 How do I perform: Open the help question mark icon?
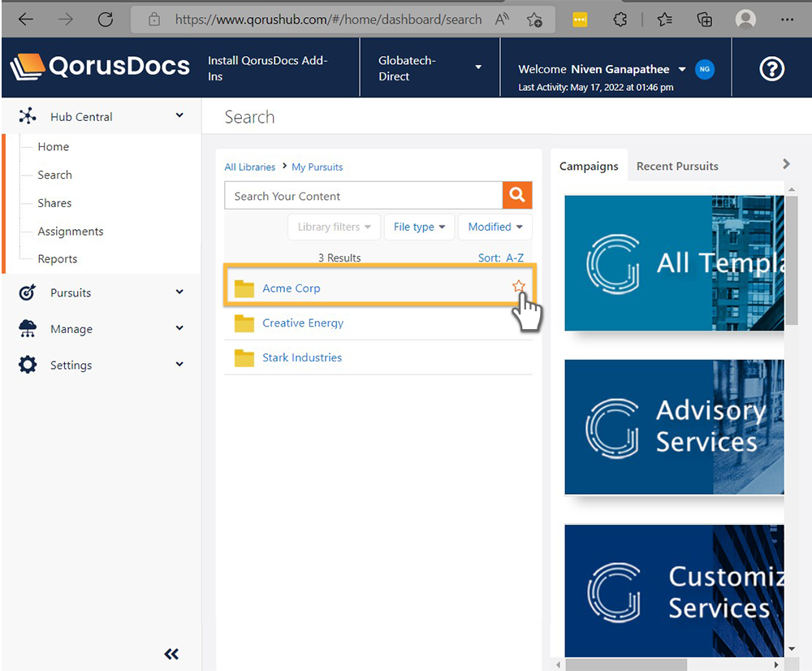[771, 68]
